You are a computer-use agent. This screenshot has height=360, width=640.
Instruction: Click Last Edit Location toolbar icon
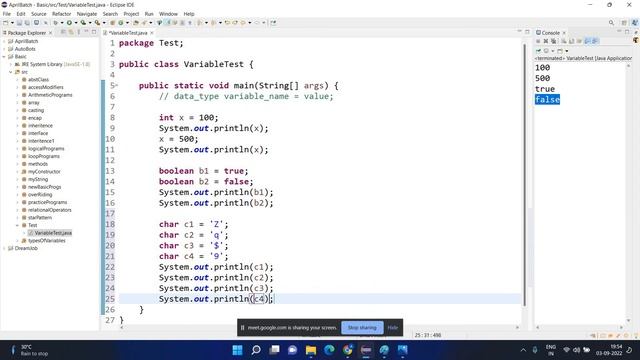227,23
